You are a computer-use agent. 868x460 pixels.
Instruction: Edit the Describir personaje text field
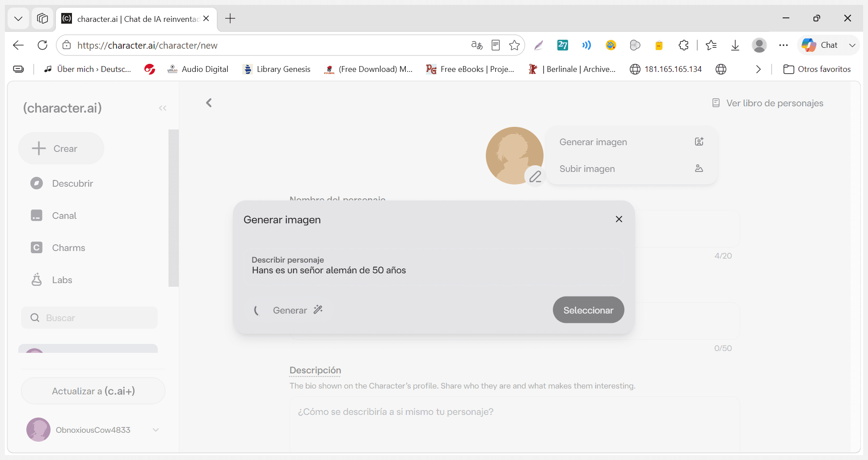433,267
